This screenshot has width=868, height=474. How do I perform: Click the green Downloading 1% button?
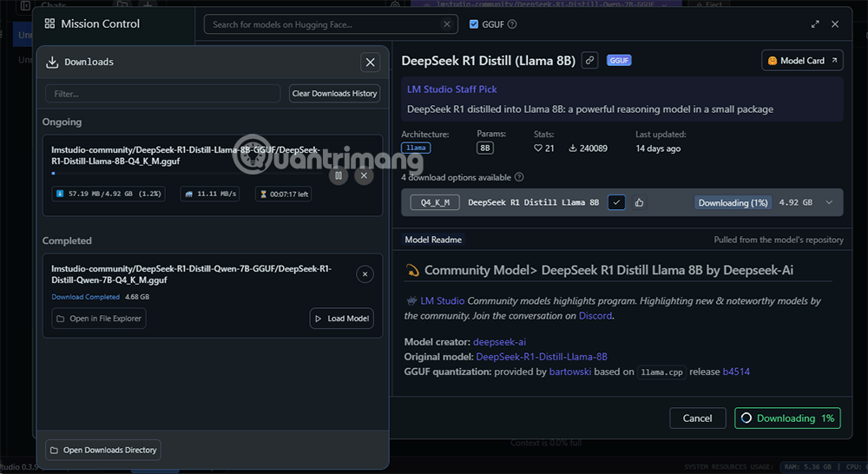point(788,418)
